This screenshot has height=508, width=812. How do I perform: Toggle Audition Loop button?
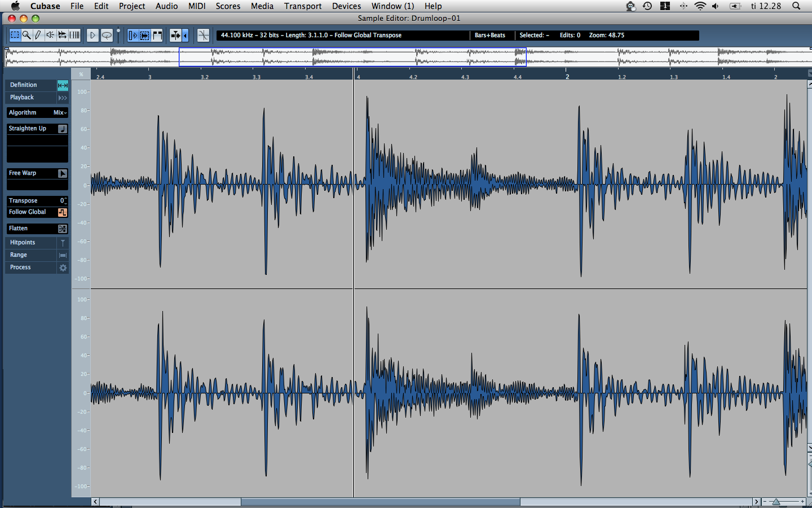pyautogui.click(x=107, y=35)
